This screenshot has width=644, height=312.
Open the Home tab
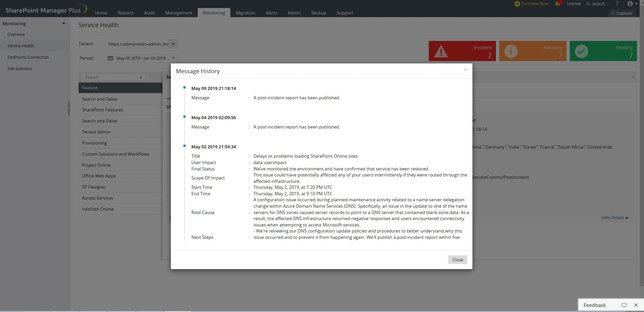[x=101, y=13]
